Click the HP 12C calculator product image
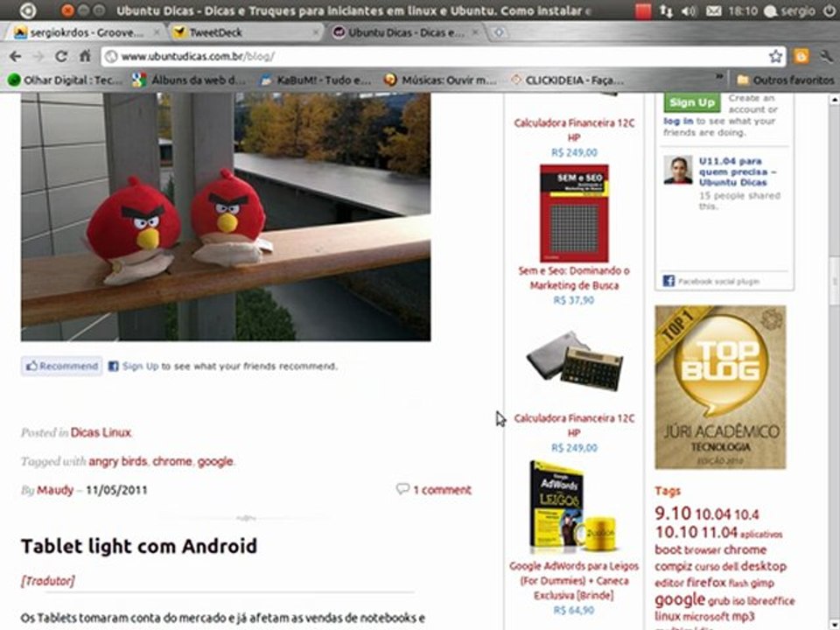 coord(574,361)
